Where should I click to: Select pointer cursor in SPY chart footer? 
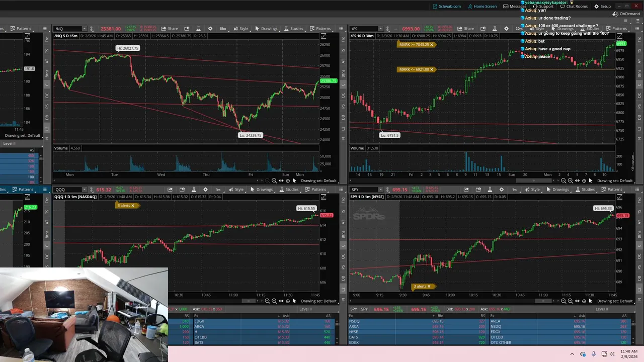click(590, 301)
